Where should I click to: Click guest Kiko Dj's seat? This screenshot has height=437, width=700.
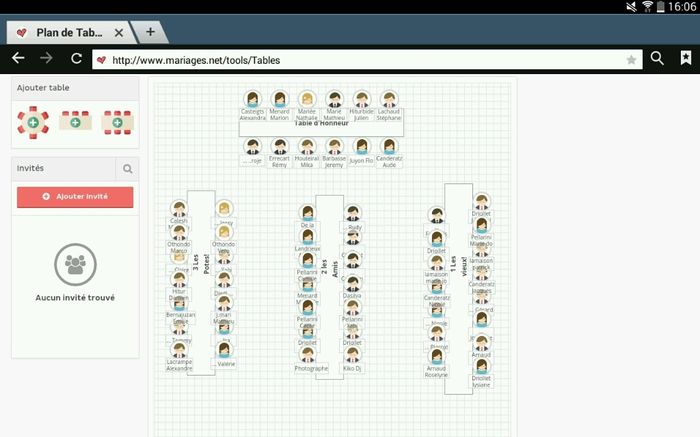pyautogui.click(x=352, y=356)
